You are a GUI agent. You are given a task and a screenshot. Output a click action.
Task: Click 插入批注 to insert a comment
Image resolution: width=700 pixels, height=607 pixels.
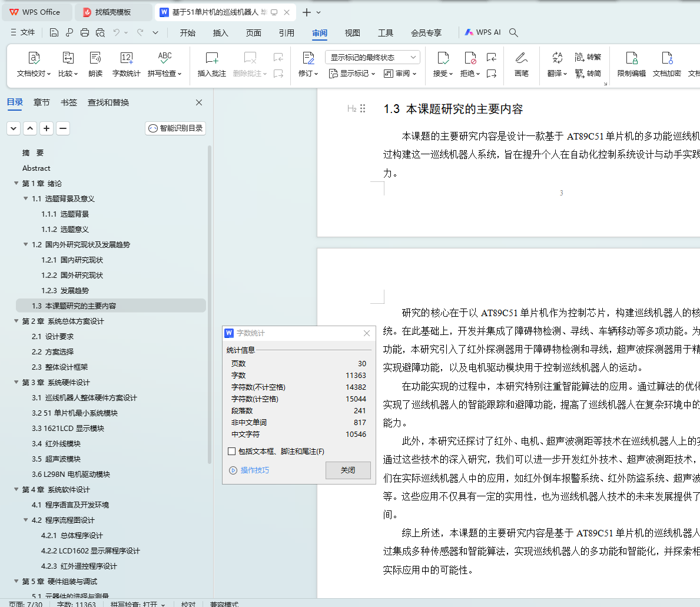(x=211, y=64)
